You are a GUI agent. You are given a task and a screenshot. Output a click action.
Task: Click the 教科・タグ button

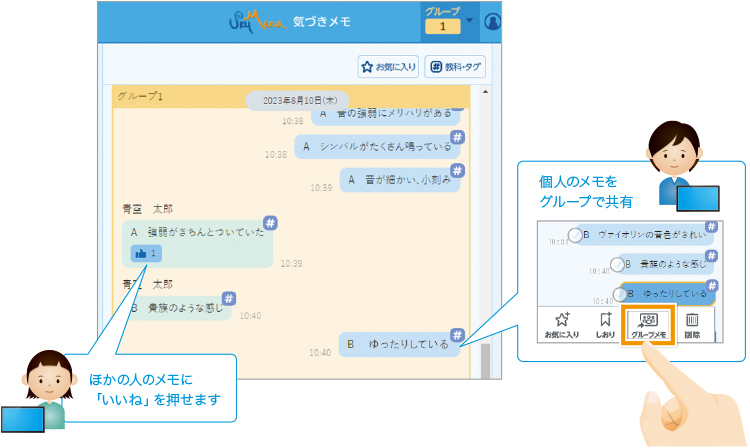(455, 67)
